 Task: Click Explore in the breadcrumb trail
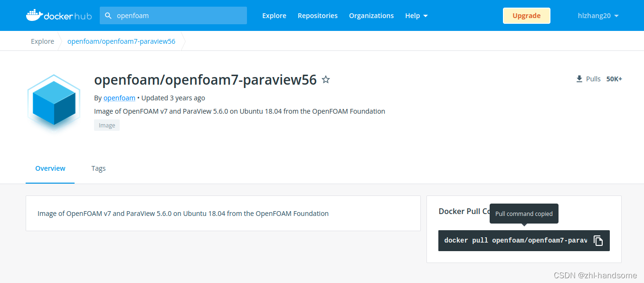click(x=42, y=41)
